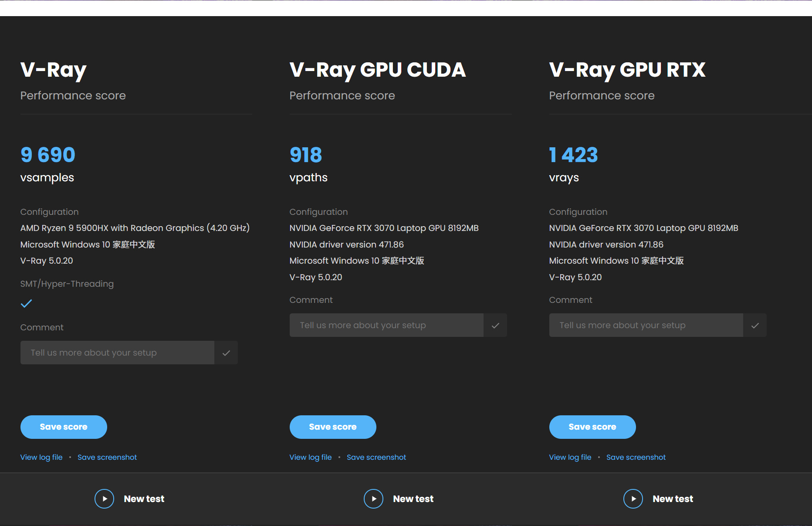Click the play icon for V-Ray New test
Screen dimensions: 812x526
click(105, 499)
